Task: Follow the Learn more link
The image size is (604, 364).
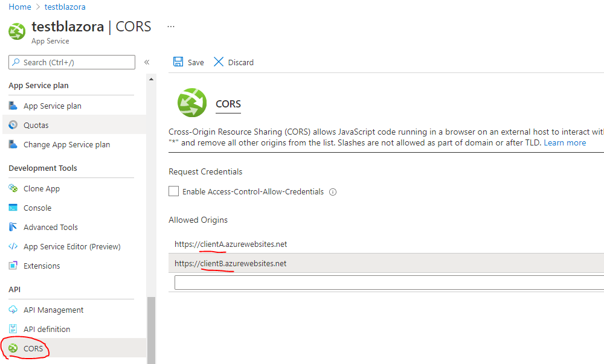Action: 565,142
